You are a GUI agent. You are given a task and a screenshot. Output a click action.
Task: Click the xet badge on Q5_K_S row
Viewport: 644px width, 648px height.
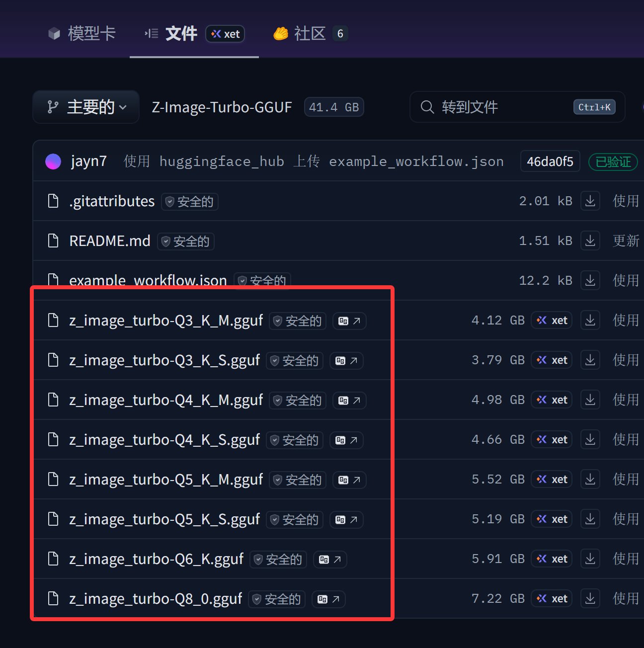[552, 519]
